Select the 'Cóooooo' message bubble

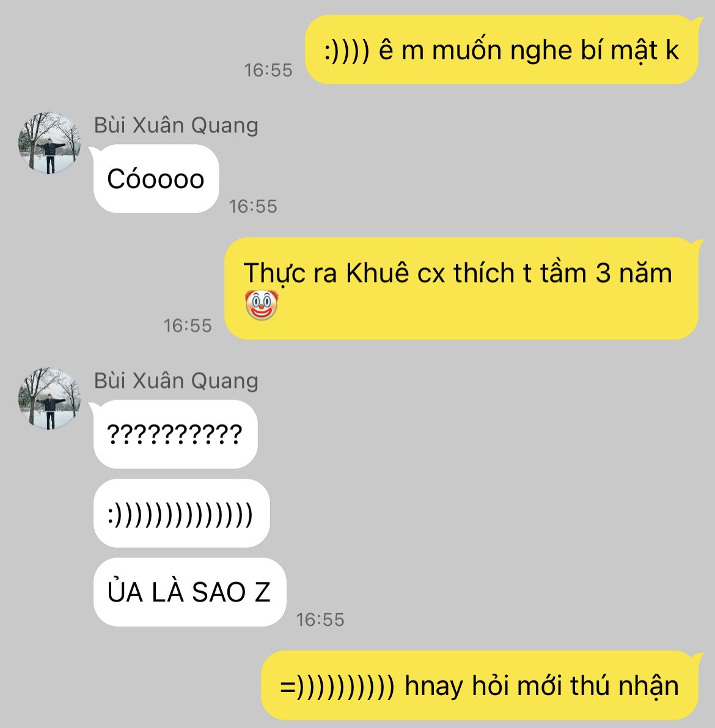156,179
